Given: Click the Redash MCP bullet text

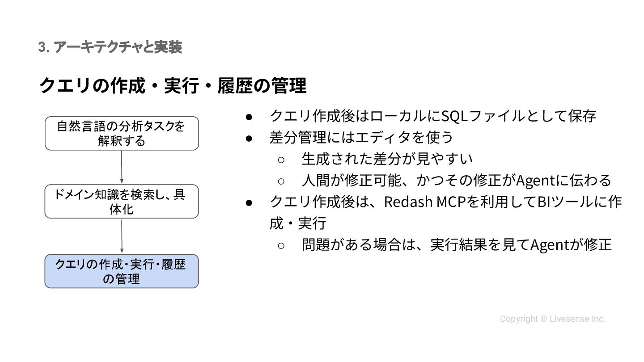Looking at the screenshot, I should coord(445,202).
